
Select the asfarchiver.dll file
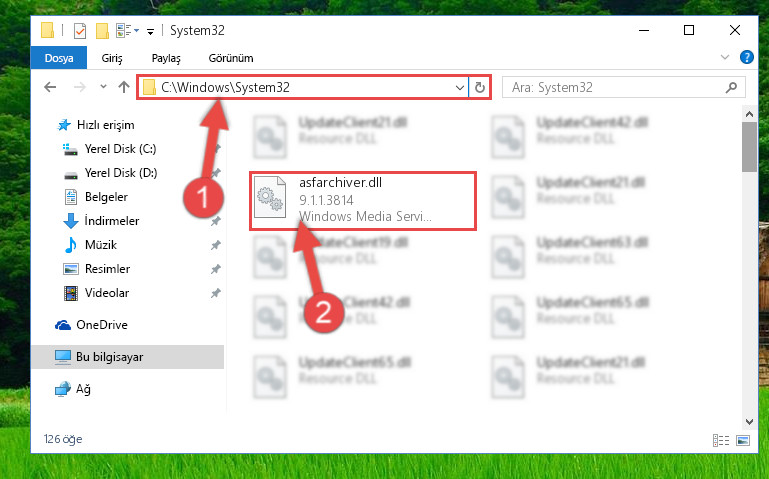pos(363,200)
